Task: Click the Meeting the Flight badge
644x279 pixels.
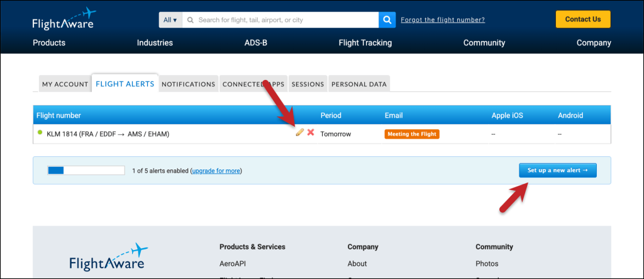Action: (412, 134)
